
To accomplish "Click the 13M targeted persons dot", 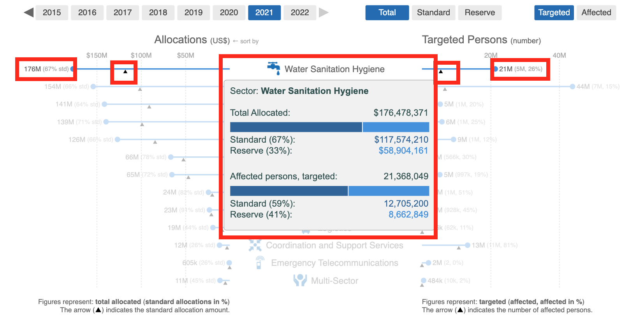I will 468,245.
